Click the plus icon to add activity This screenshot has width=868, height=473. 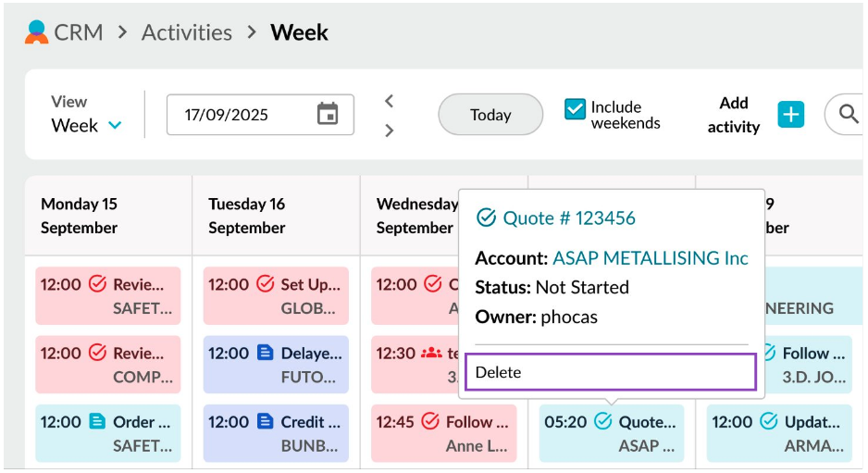(790, 115)
